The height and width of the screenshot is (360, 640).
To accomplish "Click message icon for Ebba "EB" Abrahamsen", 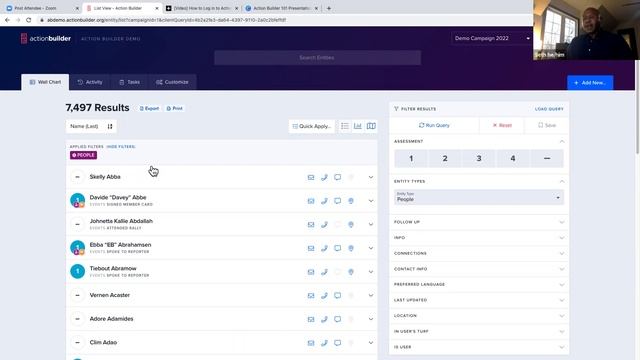I will [x=338, y=248].
